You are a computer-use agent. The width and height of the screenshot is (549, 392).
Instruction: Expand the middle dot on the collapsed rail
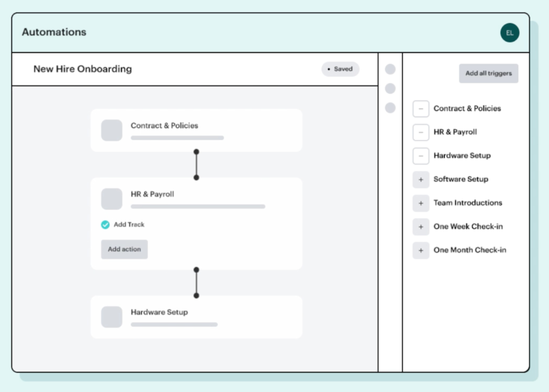[390, 88]
